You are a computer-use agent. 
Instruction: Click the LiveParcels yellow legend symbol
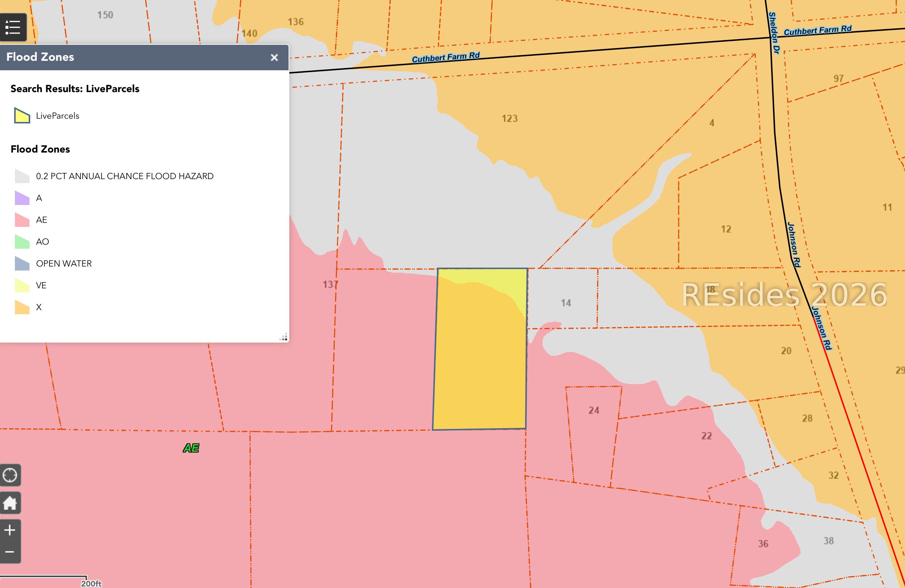[22, 116]
